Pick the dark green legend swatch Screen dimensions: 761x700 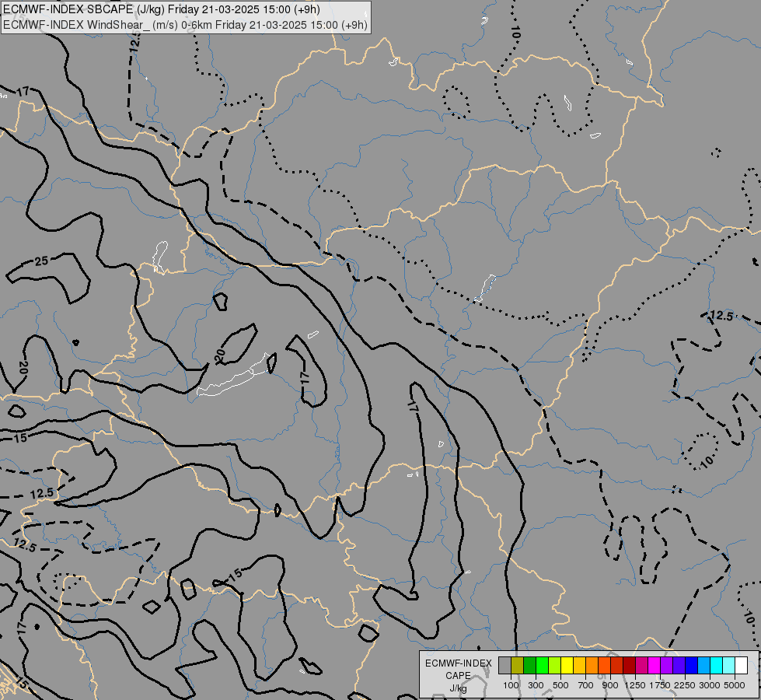click(529, 665)
